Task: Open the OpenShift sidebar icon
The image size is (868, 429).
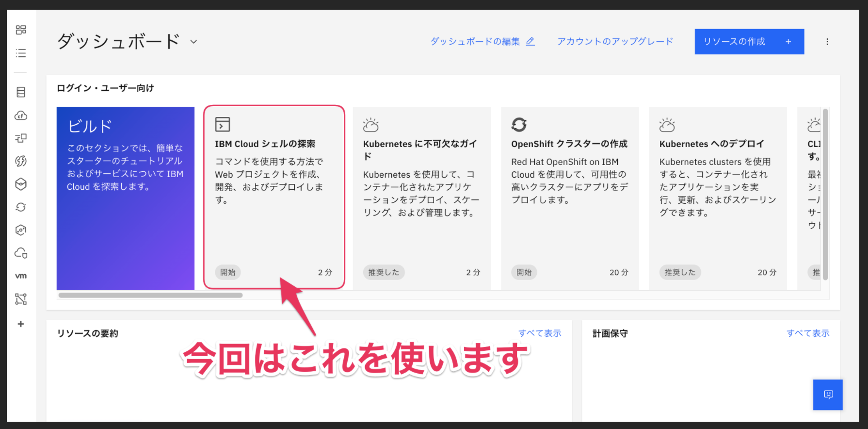Action: click(x=21, y=207)
